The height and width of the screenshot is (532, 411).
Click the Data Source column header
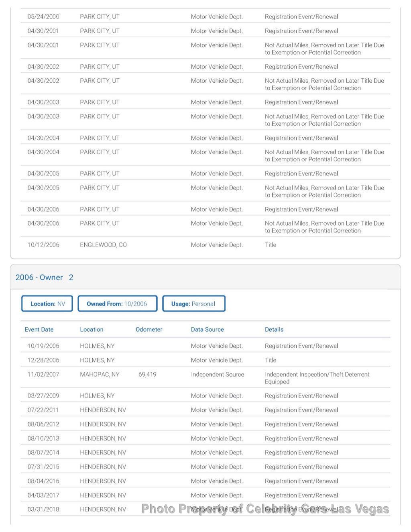(x=207, y=329)
